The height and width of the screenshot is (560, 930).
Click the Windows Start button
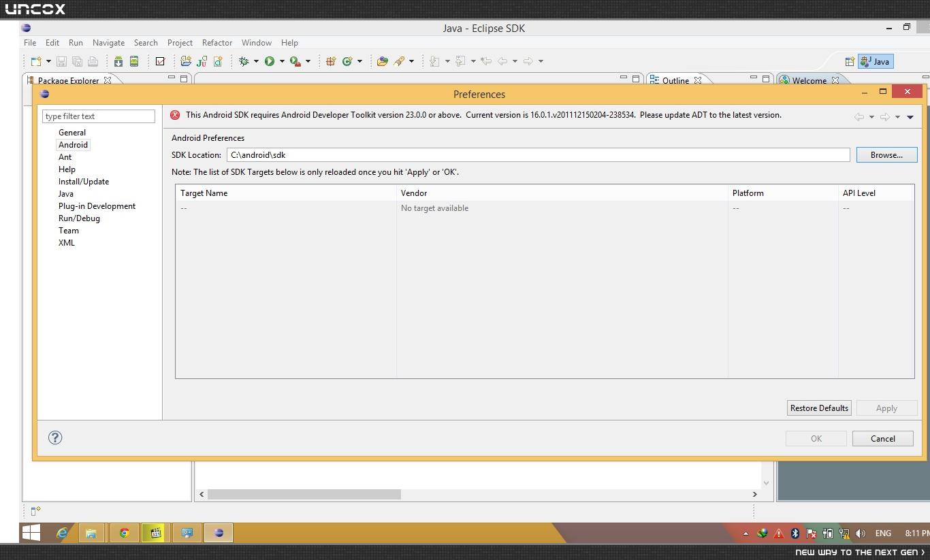point(31,533)
